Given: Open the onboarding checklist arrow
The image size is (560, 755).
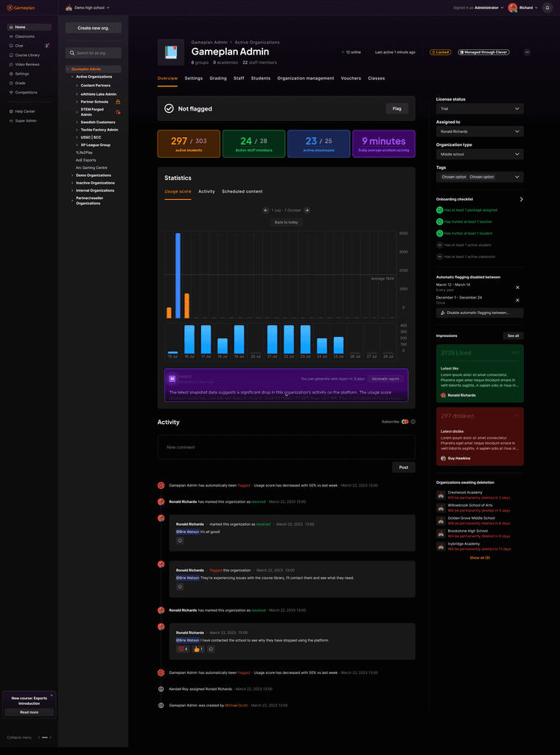Looking at the screenshot, I should point(521,199).
